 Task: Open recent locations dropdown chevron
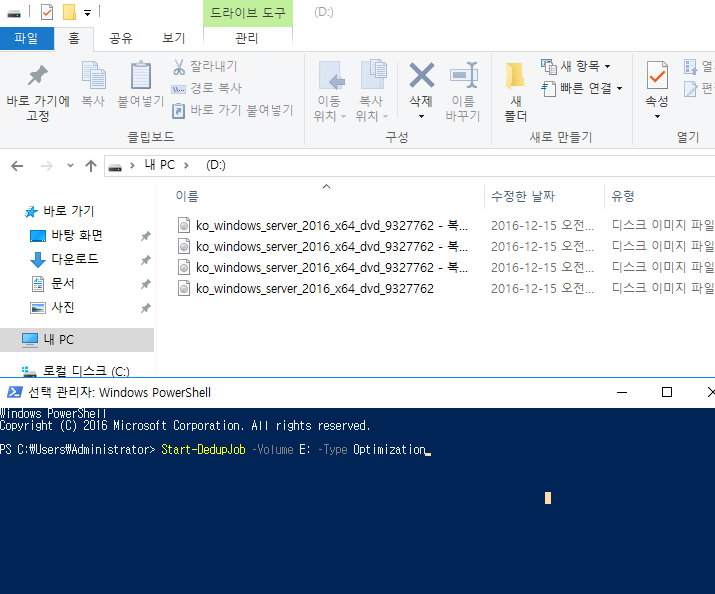pos(70,165)
